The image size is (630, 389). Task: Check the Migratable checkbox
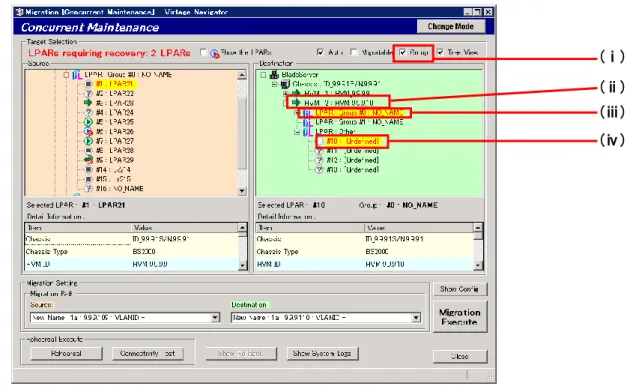354,52
